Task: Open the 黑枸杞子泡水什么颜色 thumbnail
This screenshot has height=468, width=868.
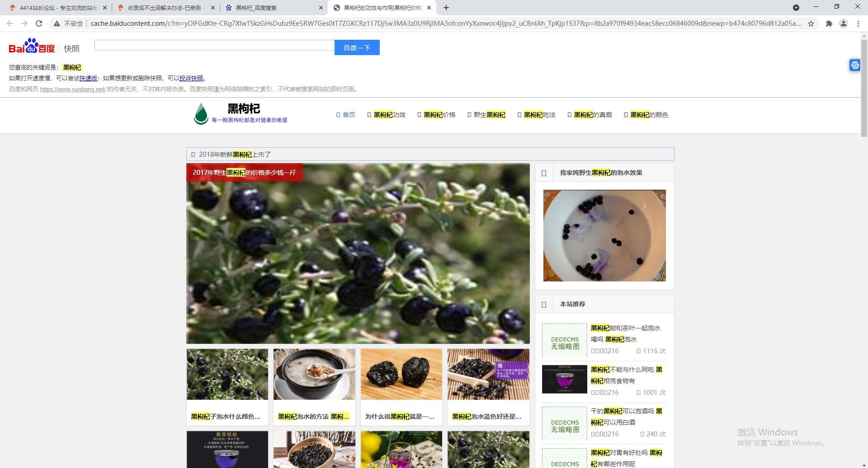Action: pos(227,374)
